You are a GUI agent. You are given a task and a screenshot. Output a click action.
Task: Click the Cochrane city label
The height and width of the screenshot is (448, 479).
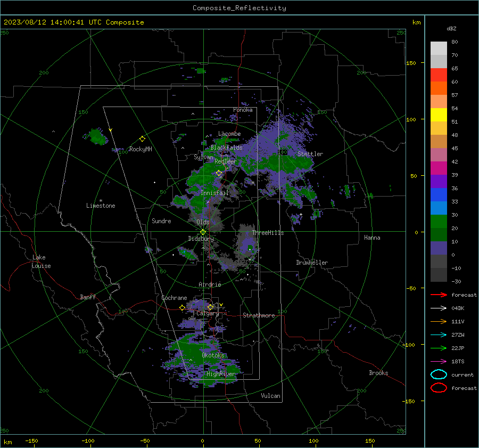[174, 298]
